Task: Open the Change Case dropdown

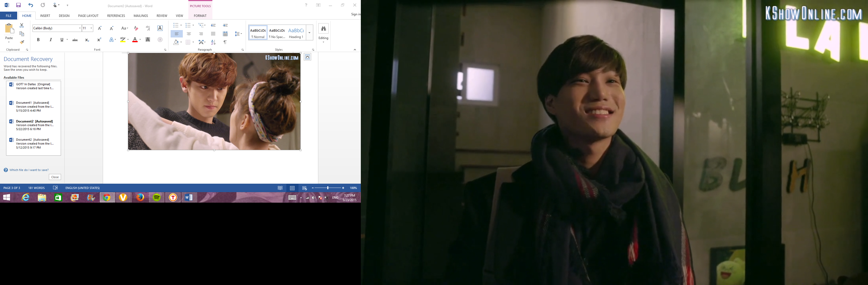Action: 125,28
